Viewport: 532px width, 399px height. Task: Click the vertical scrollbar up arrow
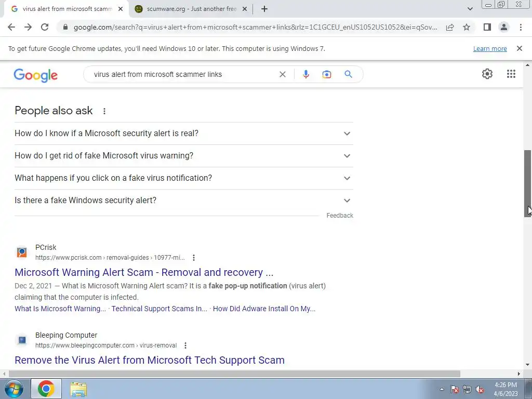[x=528, y=65]
